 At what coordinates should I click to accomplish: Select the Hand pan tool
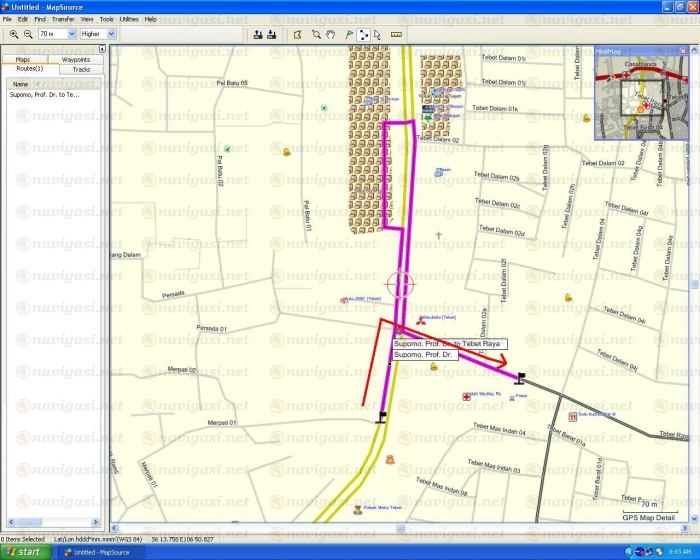coord(331,34)
